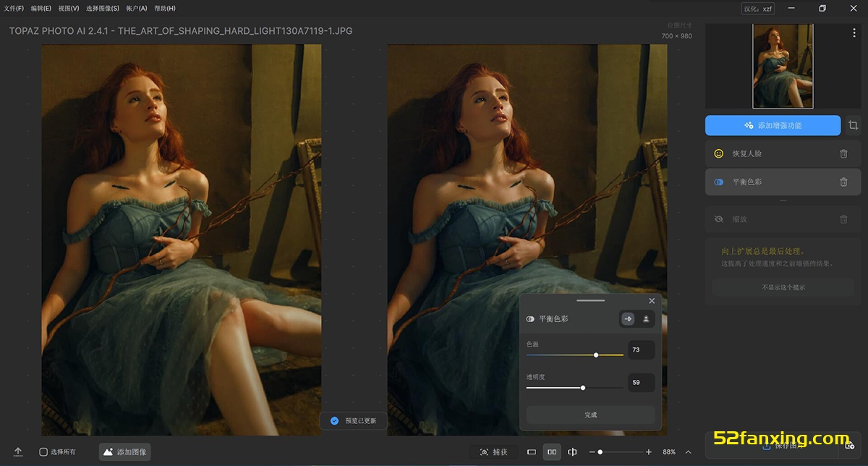This screenshot has height=466, width=868.
Task: Open the 帮助(H) menu
Action: click(165, 9)
